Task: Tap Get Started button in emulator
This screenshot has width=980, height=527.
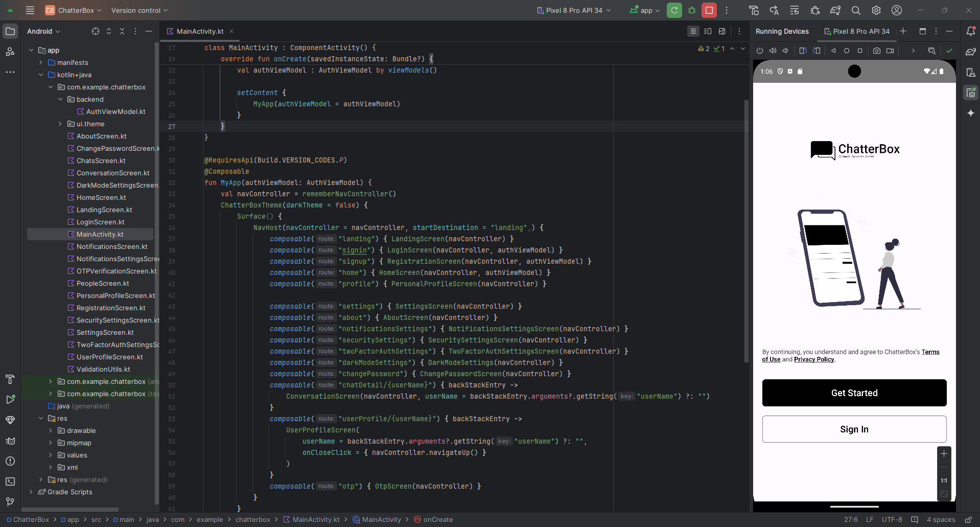Action: tap(854, 393)
